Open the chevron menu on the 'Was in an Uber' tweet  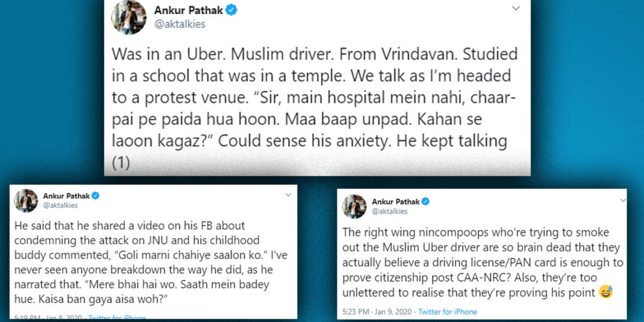tap(515, 8)
